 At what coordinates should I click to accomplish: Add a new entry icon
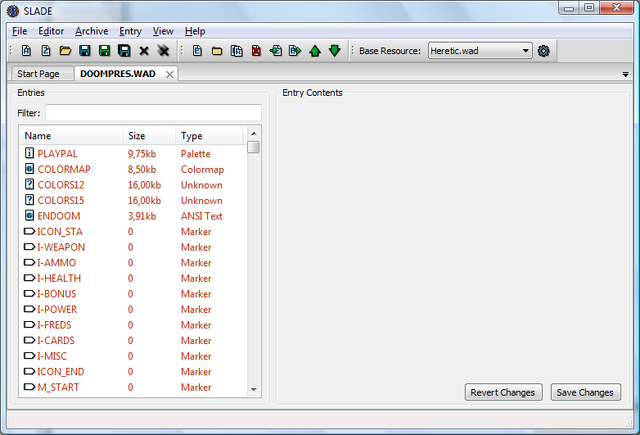(x=198, y=51)
